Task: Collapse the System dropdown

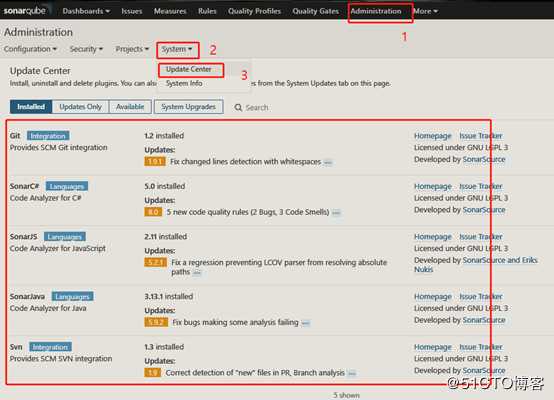Action: [x=177, y=49]
